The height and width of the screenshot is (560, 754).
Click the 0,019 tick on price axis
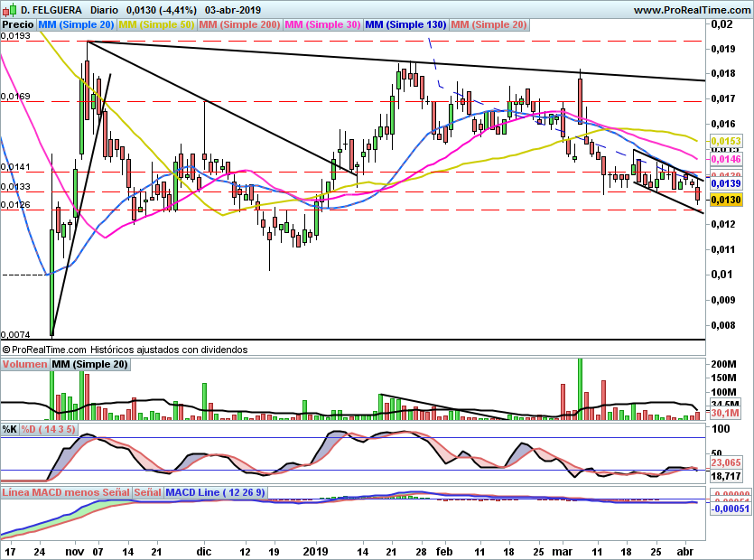click(722, 49)
